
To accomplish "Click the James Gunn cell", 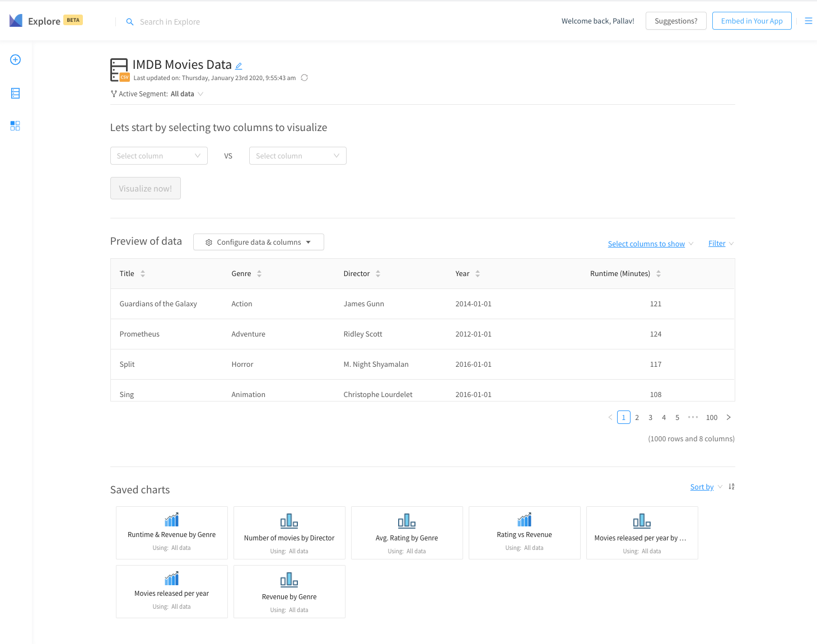I will (364, 304).
